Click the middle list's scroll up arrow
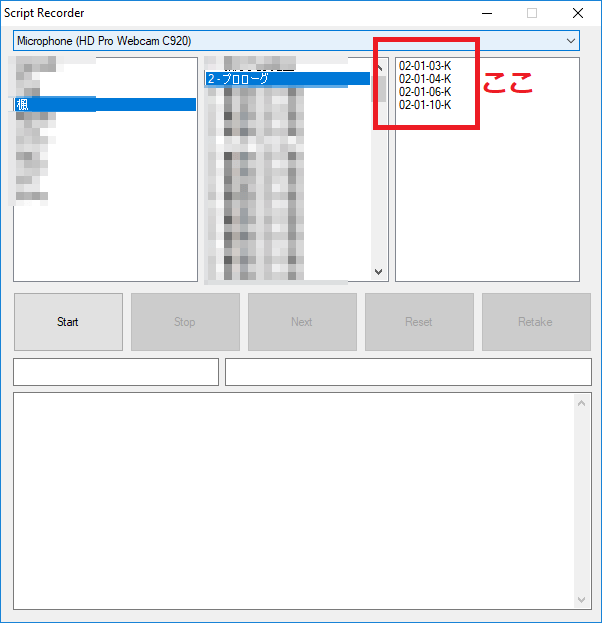The image size is (602, 623). coord(379,67)
